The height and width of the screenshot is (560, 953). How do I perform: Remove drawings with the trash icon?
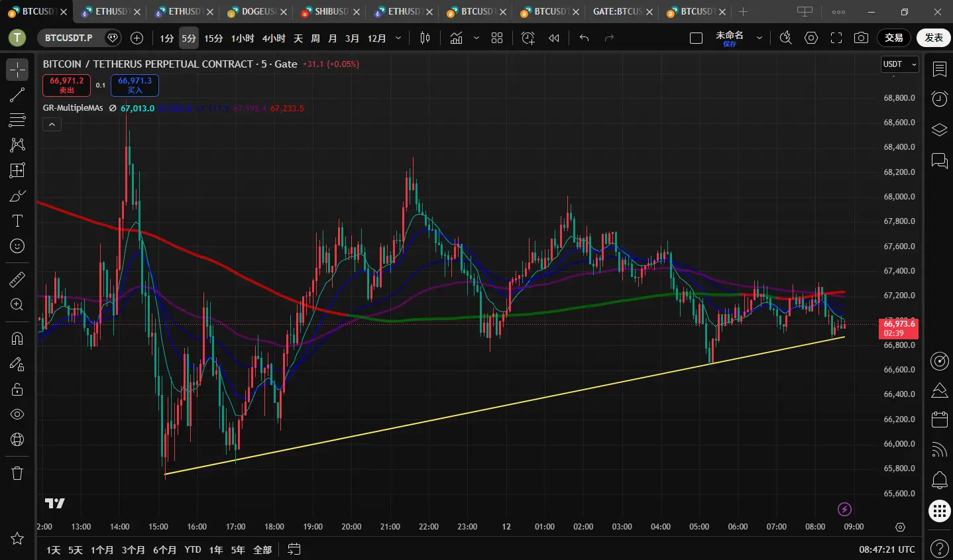pyautogui.click(x=17, y=473)
